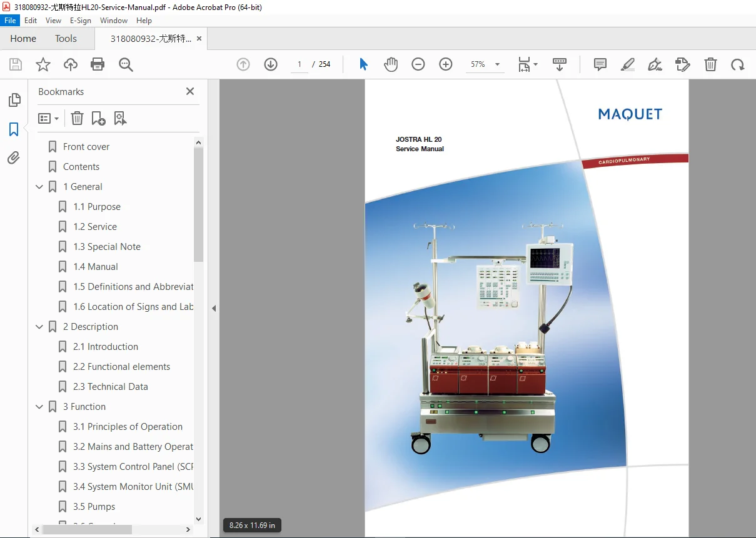Click the page number field

pos(300,64)
